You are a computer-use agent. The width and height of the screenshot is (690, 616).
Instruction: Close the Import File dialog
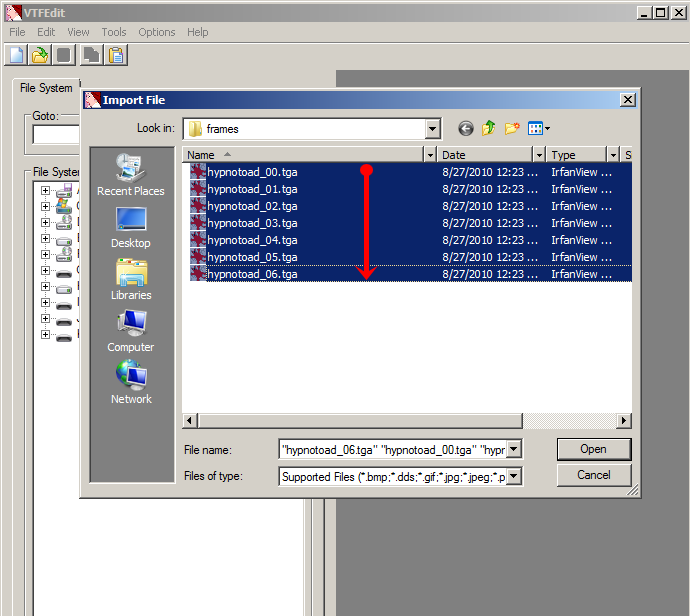click(628, 100)
